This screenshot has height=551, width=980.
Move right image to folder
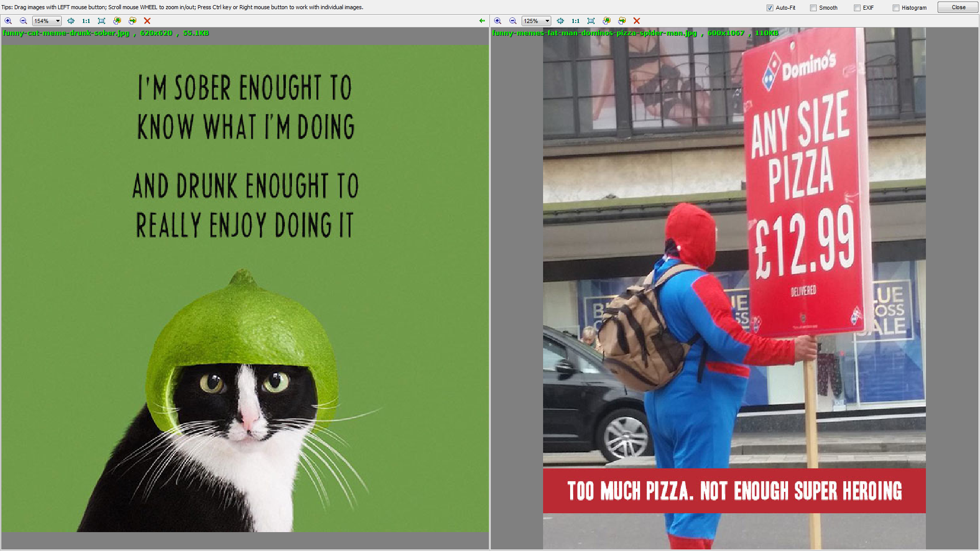point(622,21)
